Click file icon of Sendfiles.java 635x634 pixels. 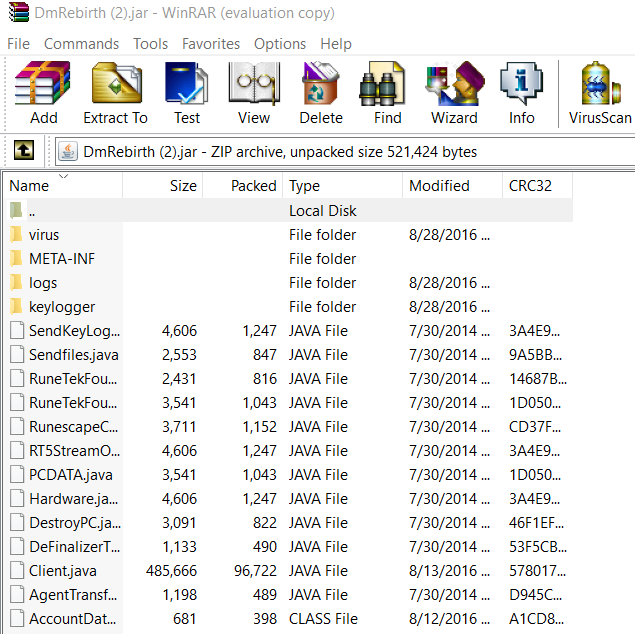(17, 354)
